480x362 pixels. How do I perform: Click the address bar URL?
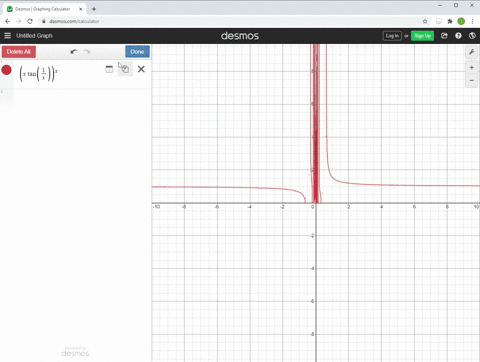(x=74, y=21)
